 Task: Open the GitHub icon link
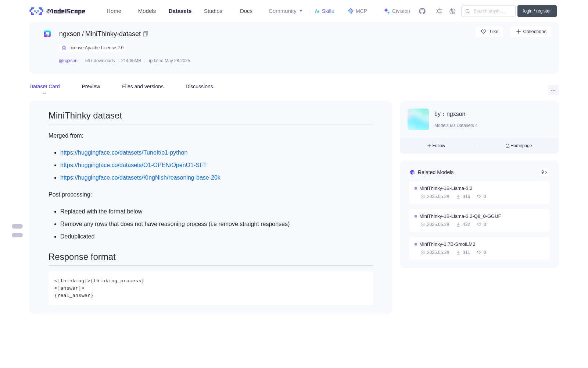[422, 11]
